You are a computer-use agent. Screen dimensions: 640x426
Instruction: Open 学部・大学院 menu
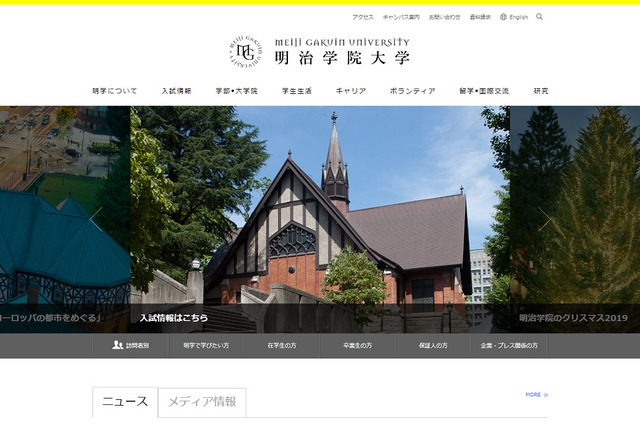click(237, 91)
